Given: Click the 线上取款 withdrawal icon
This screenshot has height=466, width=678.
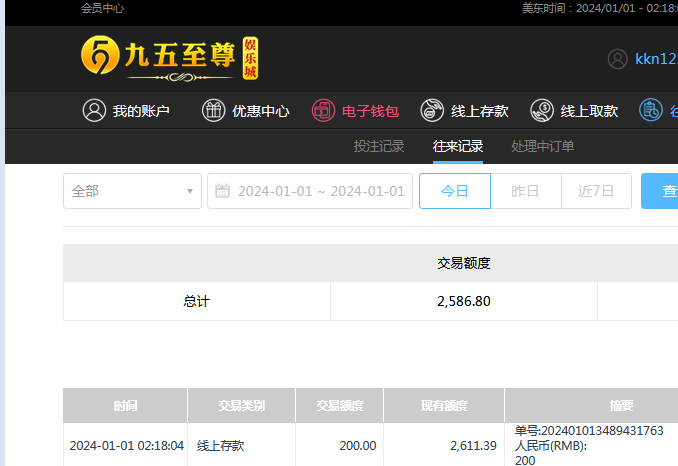Looking at the screenshot, I should [x=542, y=111].
